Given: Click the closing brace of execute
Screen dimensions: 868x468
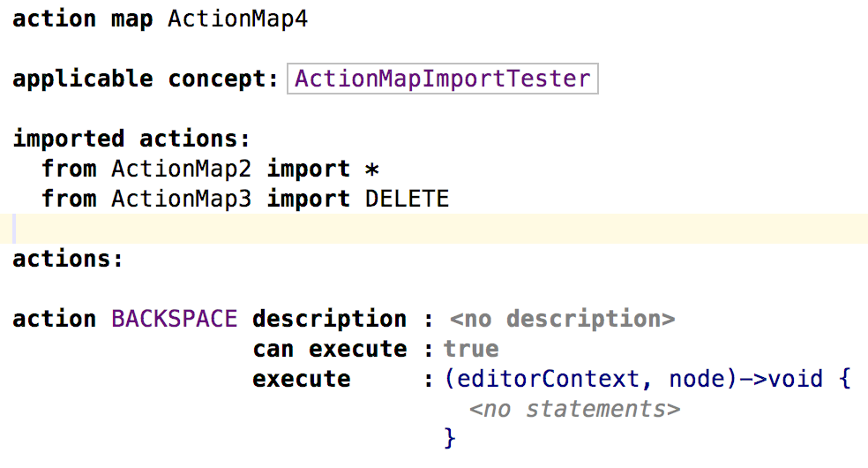Looking at the screenshot, I should pos(450,438).
